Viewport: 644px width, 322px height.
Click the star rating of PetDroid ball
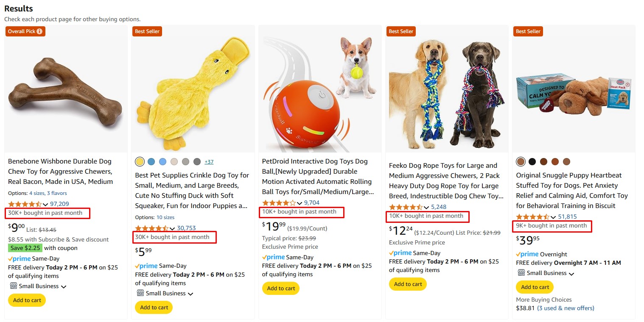pos(279,203)
